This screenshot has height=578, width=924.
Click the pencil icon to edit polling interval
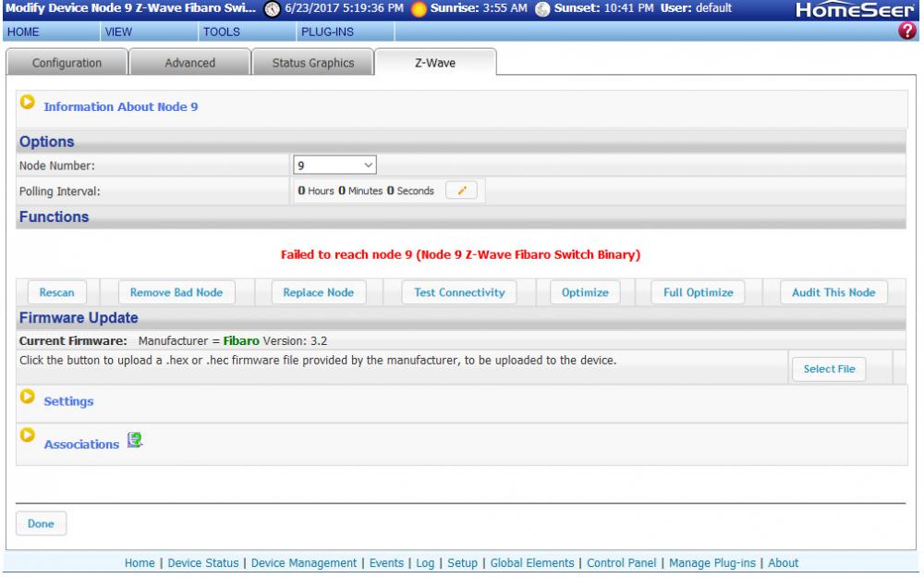pos(463,191)
